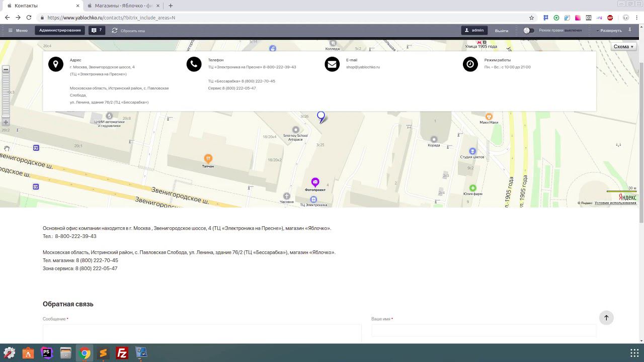This screenshot has width=644, height=362.
Task: Open FileZilla from the taskbar
Action: point(122,353)
